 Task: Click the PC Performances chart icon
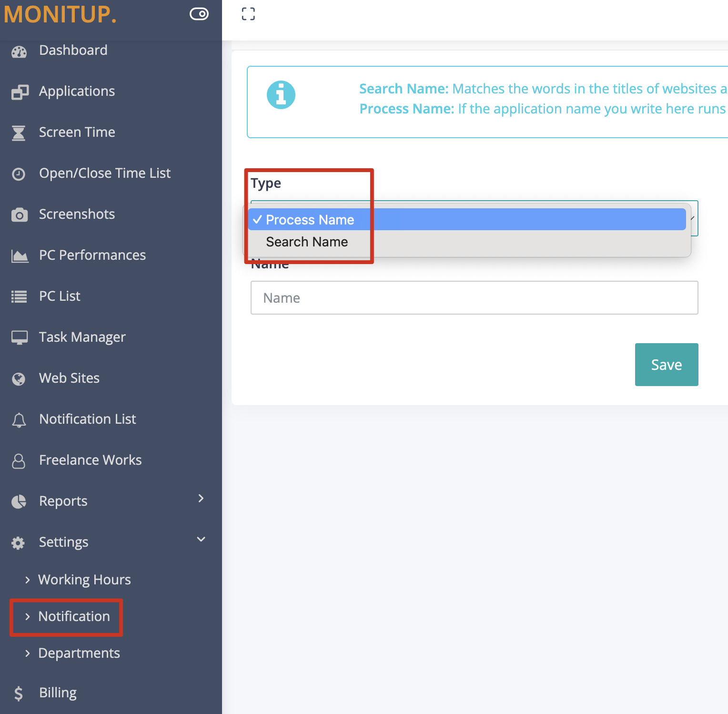point(20,256)
